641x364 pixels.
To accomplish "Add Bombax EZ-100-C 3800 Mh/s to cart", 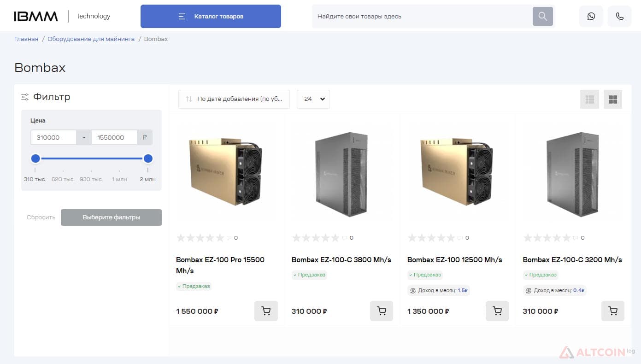I will pos(382,311).
